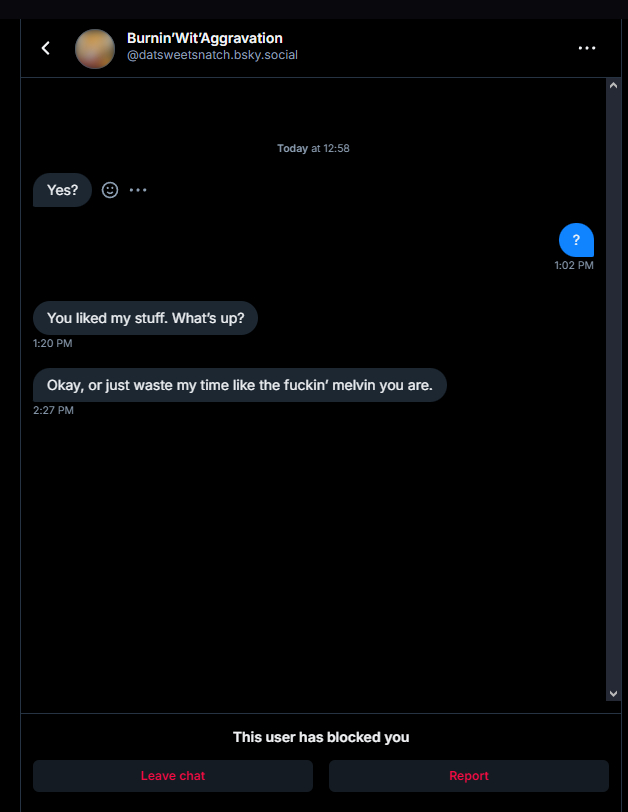Click the 1:02 PM timestamp under sent message
628x812 pixels.
574,265
